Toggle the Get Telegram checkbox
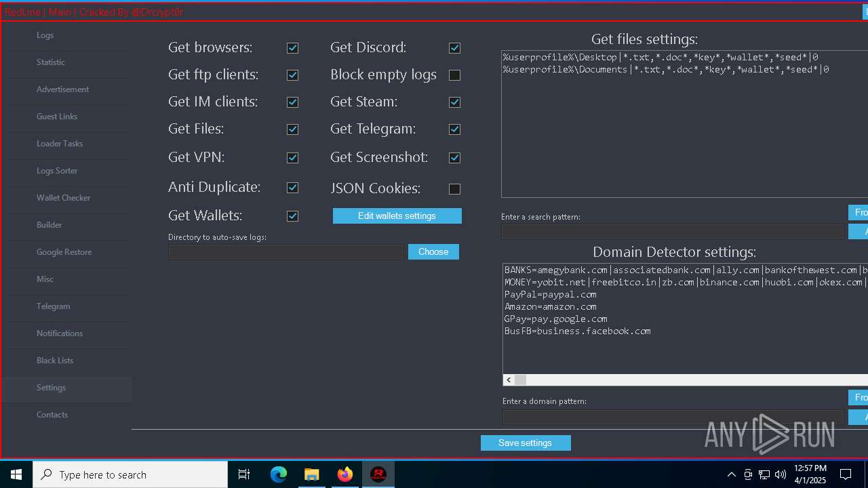 (x=454, y=129)
